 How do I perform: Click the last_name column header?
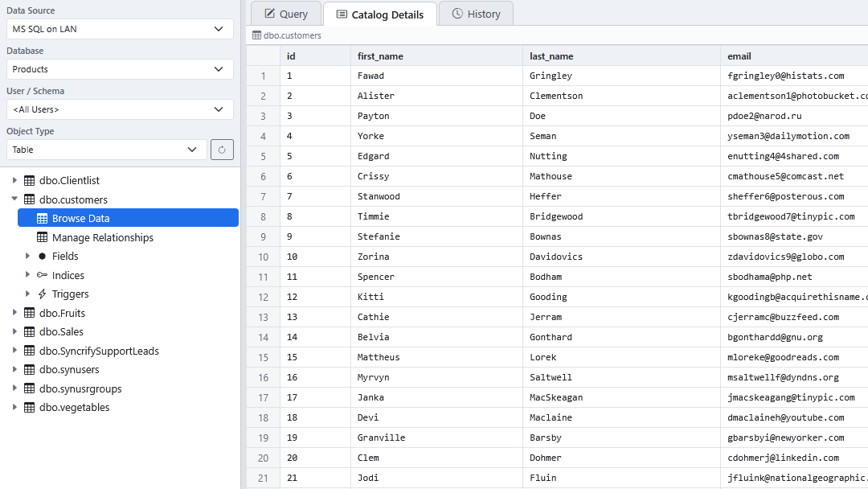click(x=621, y=56)
